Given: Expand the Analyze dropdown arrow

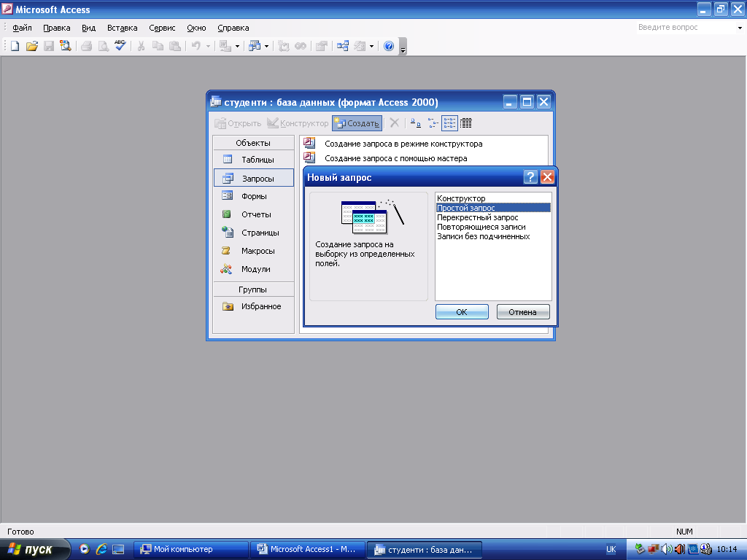Looking at the screenshot, I should click(x=266, y=46).
